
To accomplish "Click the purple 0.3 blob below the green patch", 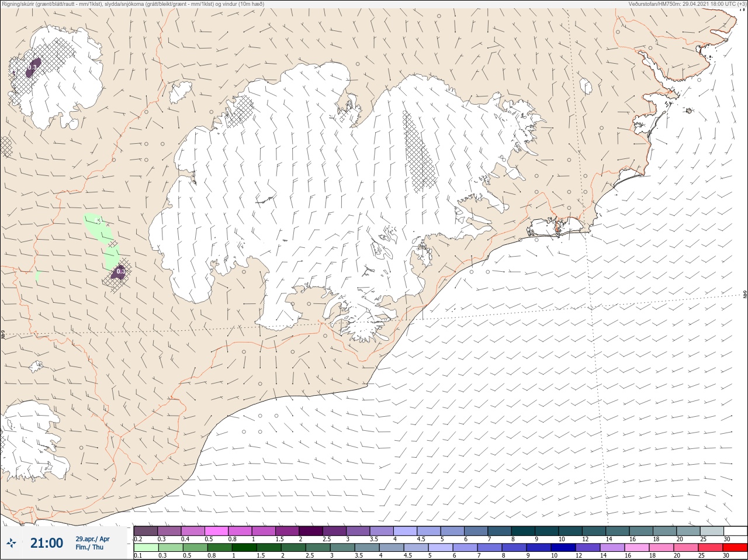I will [119, 272].
